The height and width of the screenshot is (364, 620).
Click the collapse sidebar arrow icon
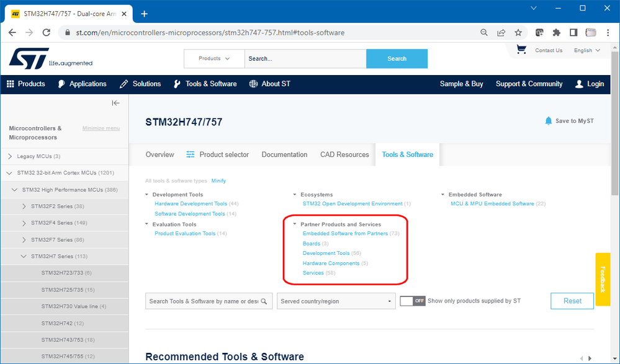point(115,103)
